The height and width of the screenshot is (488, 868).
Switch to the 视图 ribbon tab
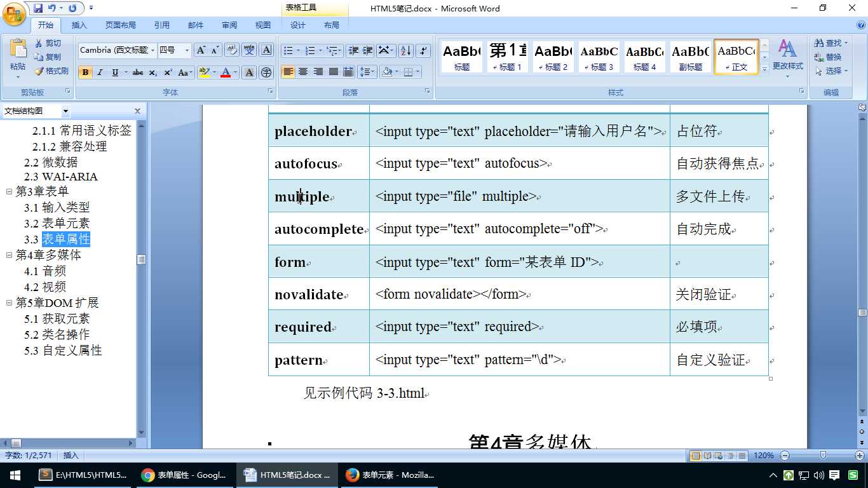click(x=263, y=25)
